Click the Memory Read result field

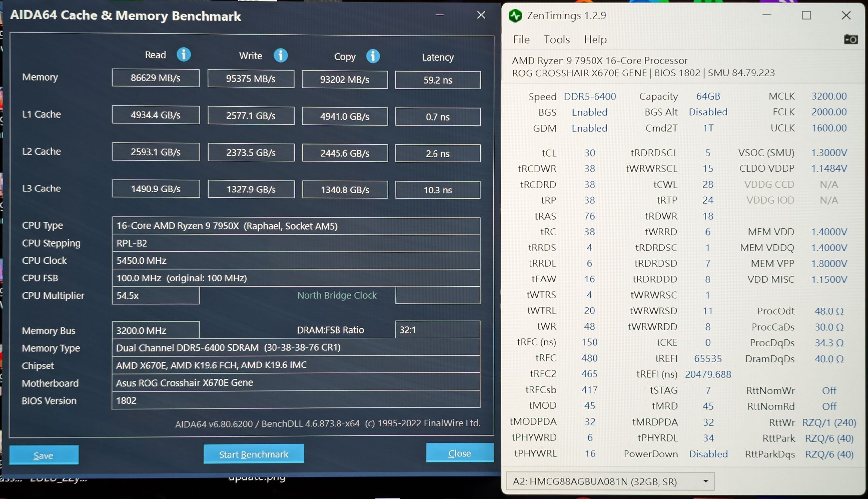tap(155, 78)
